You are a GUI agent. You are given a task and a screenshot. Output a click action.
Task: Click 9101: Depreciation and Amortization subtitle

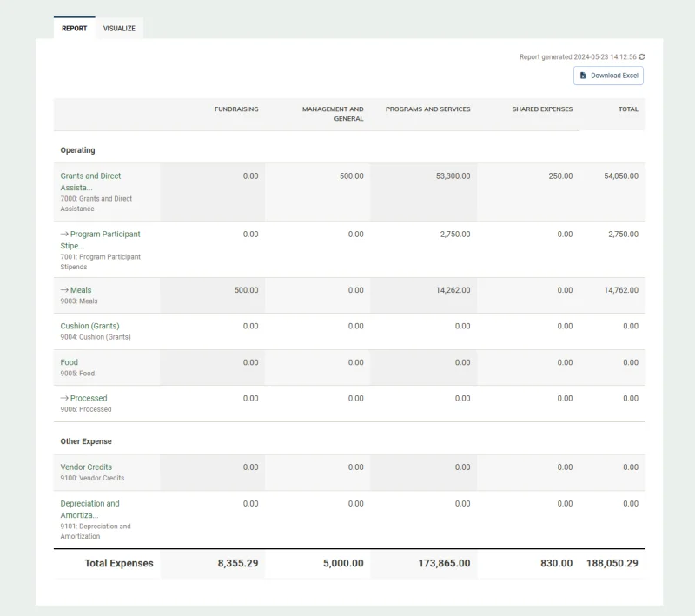(96, 531)
